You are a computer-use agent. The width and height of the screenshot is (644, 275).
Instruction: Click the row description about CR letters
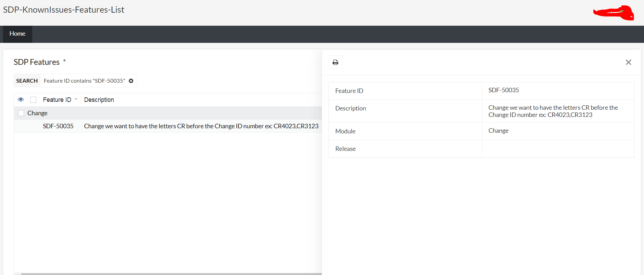coord(201,126)
